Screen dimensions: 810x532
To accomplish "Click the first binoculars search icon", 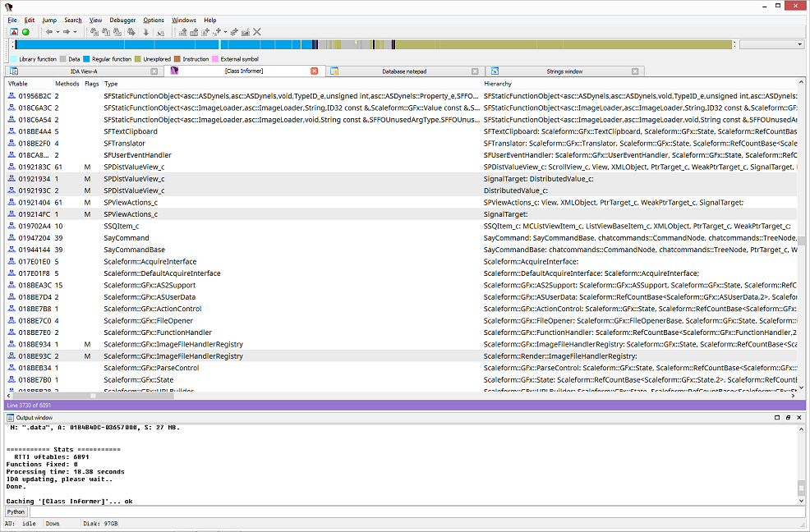I will coord(94,32).
